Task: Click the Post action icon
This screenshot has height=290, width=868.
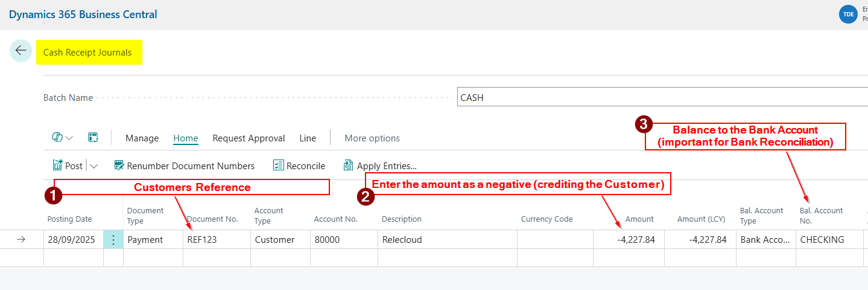Action: click(x=58, y=166)
